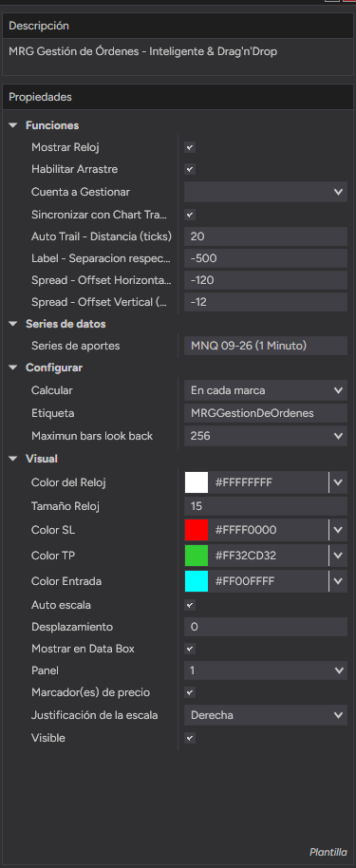Open Justificación de la escala dropdown
Image resolution: width=356 pixels, height=868 pixels.
pos(266,715)
